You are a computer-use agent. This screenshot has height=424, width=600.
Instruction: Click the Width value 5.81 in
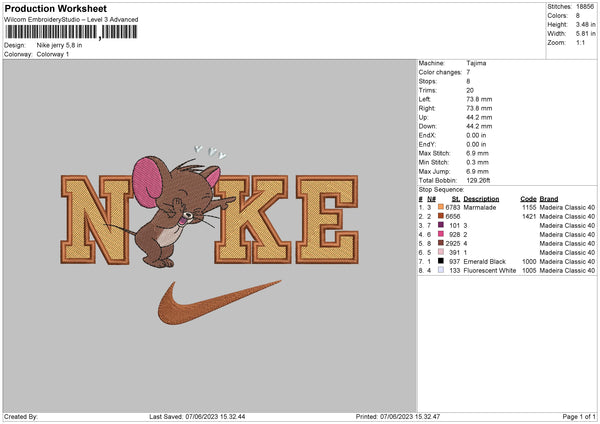(x=585, y=34)
